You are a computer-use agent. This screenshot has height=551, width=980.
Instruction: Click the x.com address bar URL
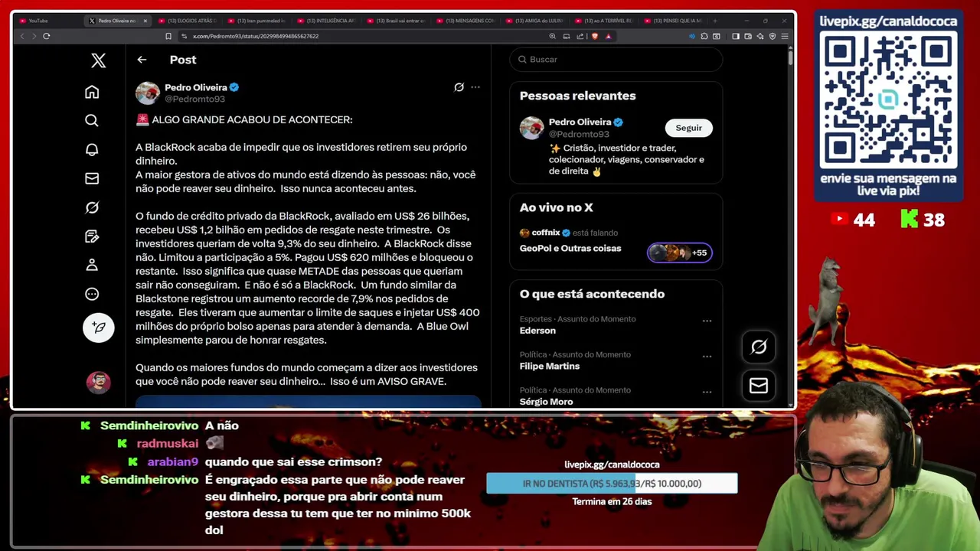click(x=256, y=36)
